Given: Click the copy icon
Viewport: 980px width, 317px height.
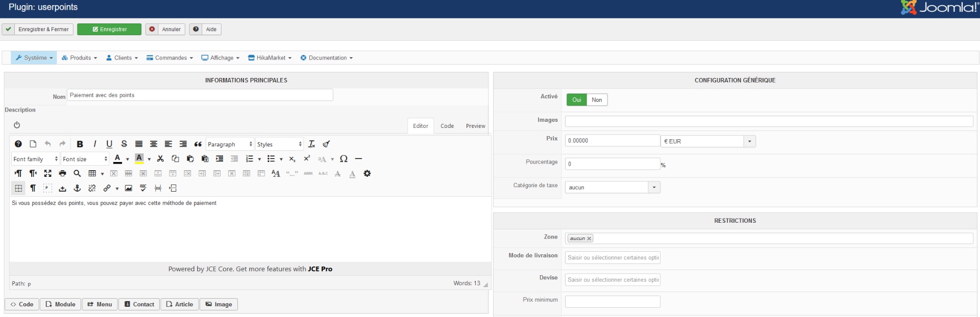Looking at the screenshot, I should click(x=175, y=159).
